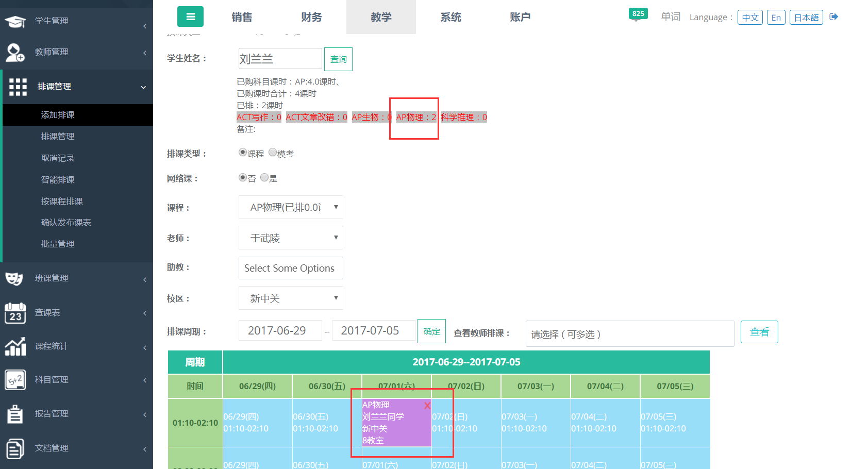Click the chart icon for 课程统计
The width and height of the screenshot is (868, 469).
tap(15, 346)
